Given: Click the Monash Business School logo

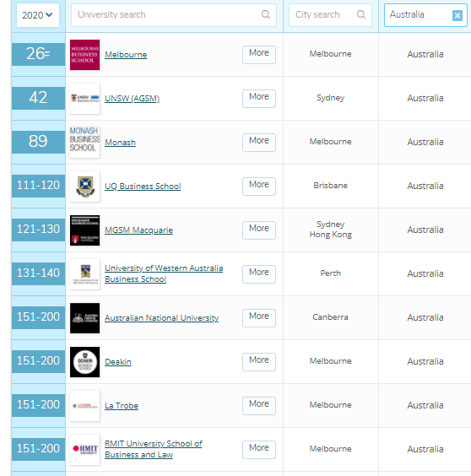Looking at the screenshot, I should (x=84, y=143).
